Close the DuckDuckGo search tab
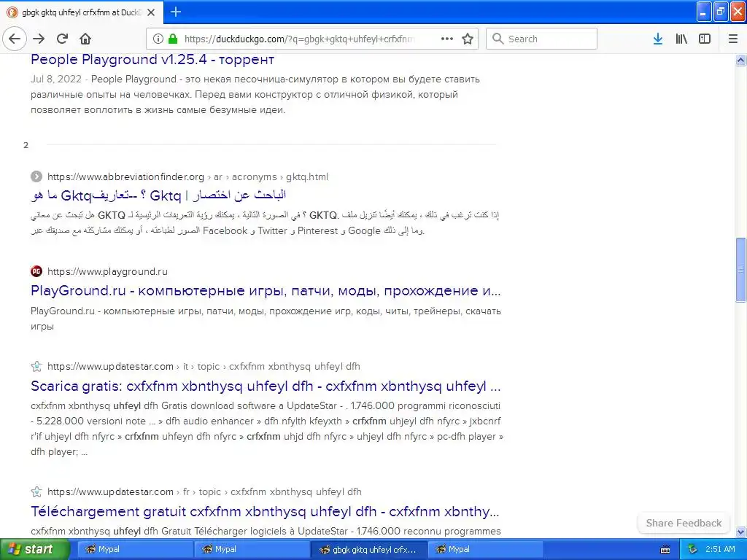This screenshot has height=560, width=747. tap(151, 12)
